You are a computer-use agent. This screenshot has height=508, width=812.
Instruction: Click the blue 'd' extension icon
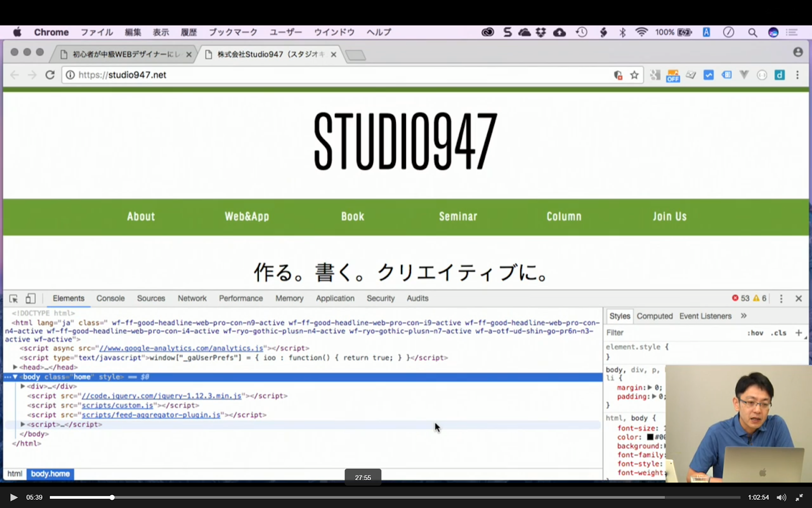(x=780, y=75)
